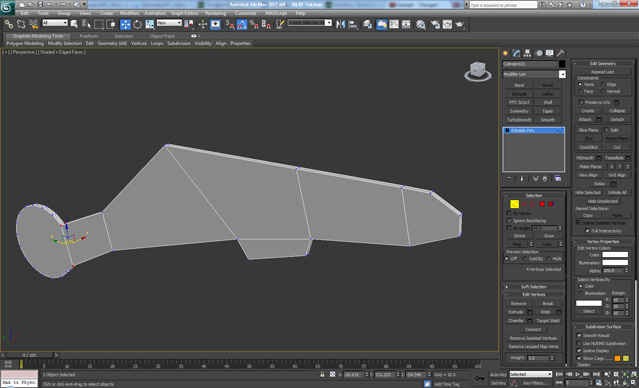The width and height of the screenshot is (639, 388).
Task: Switch to the Motion command panel tab
Action: [539, 53]
